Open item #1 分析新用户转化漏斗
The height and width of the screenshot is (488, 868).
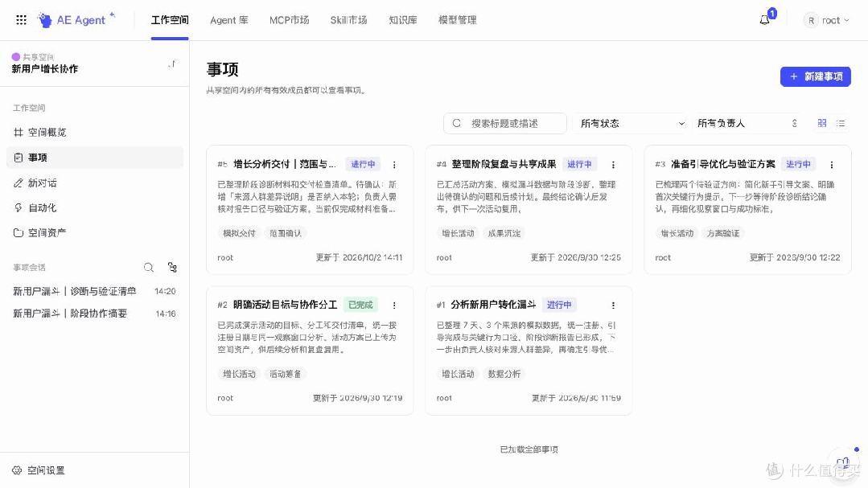coord(493,305)
